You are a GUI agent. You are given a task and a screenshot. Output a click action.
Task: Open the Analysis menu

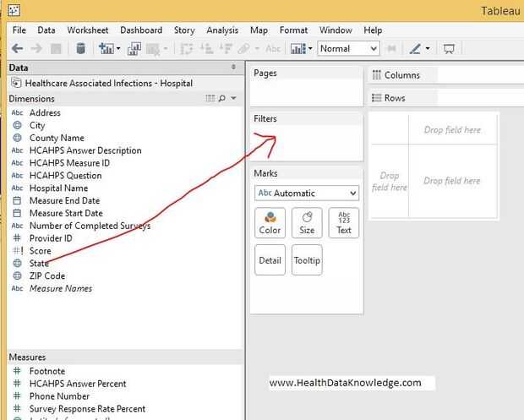click(x=222, y=30)
